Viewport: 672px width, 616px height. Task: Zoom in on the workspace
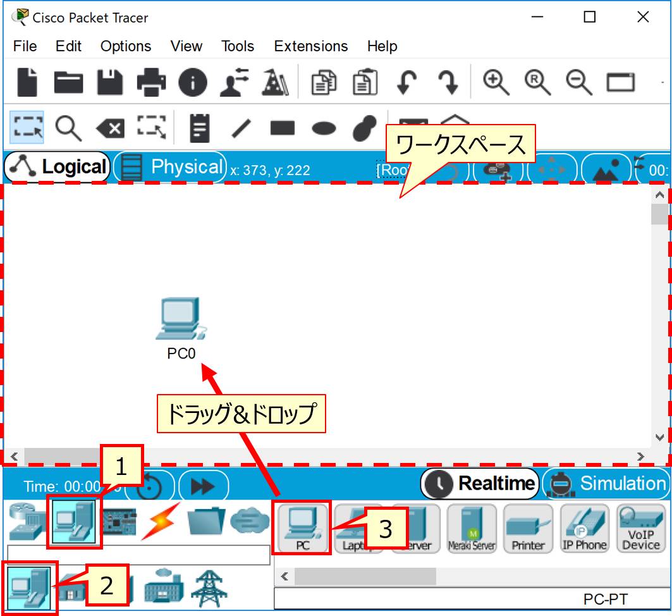click(x=496, y=82)
